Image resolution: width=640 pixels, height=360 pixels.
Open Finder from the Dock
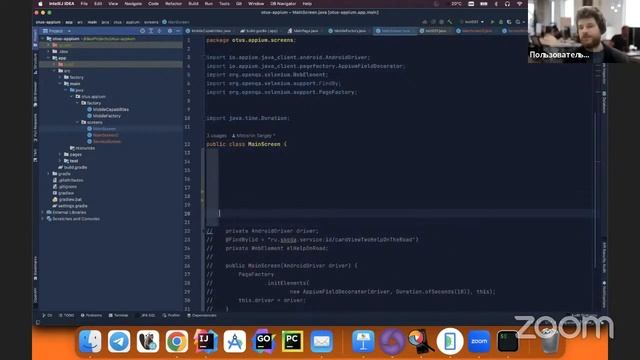pyautogui.click(x=90, y=341)
